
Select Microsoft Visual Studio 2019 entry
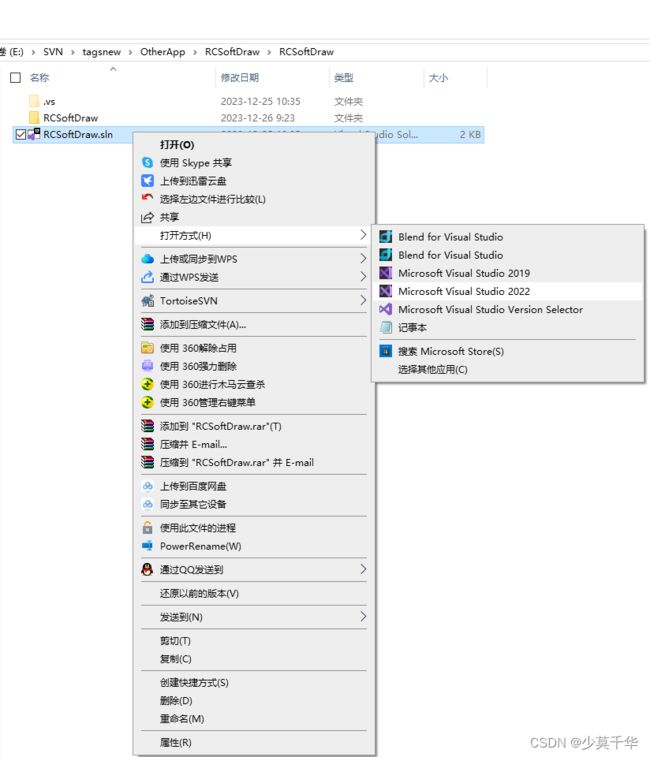pos(509,273)
